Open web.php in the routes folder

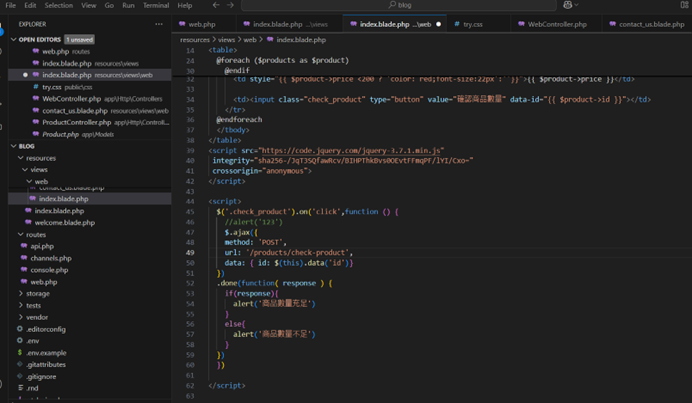[43, 282]
